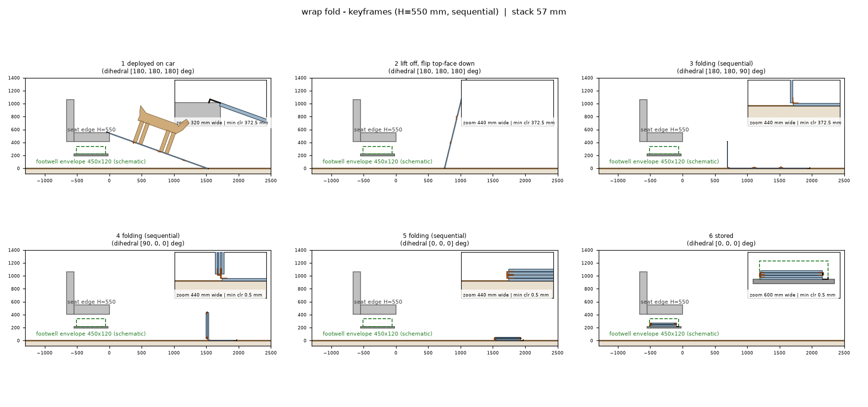Click the folded ramp stack in the "5 folding" plot
The width and height of the screenshot is (868, 407).
click(508, 338)
